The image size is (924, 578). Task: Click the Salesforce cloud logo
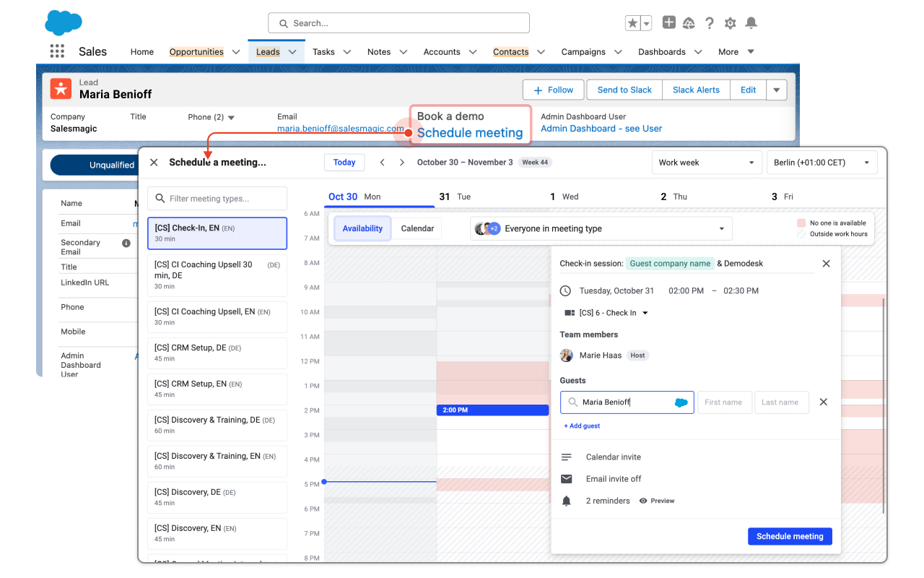64,22
